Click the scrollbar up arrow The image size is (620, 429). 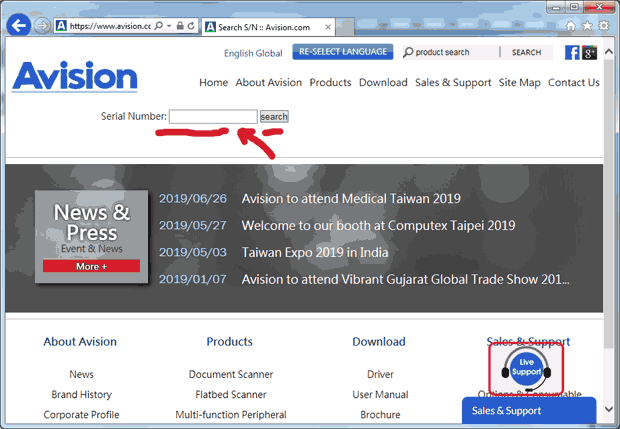click(x=609, y=52)
